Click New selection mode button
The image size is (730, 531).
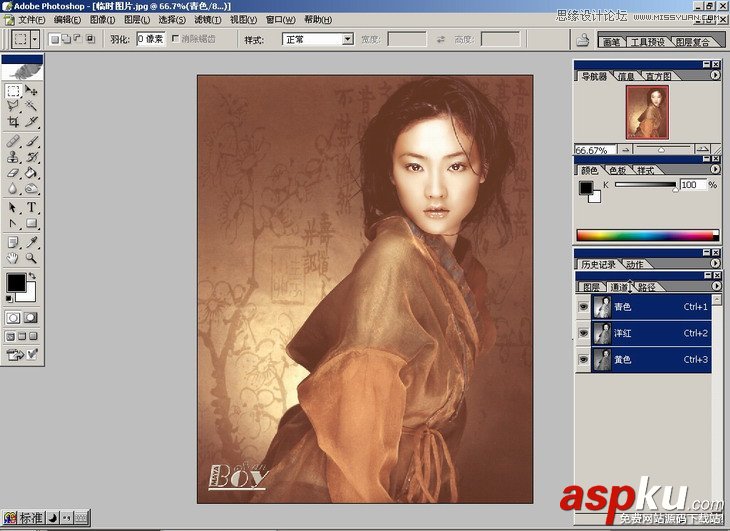pyautogui.click(x=54, y=40)
